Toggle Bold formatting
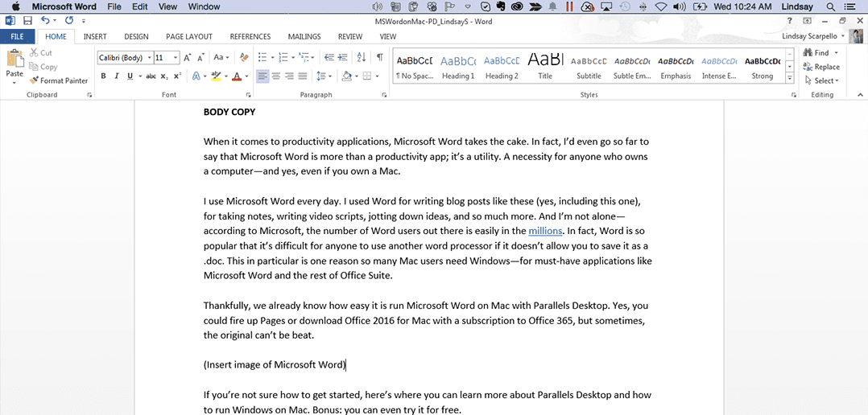This screenshot has height=415, width=868. pos(104,76)
